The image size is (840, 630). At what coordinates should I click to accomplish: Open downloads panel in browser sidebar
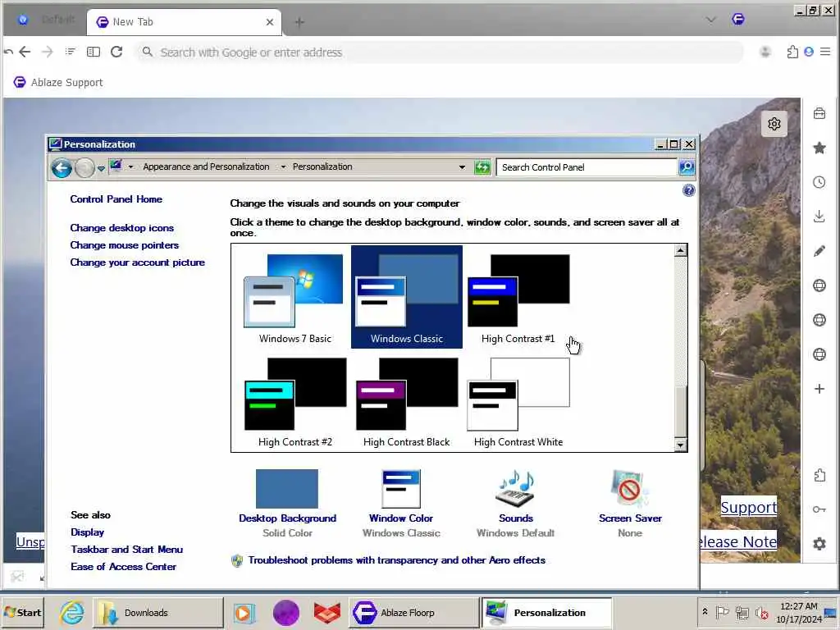point(819,217)
